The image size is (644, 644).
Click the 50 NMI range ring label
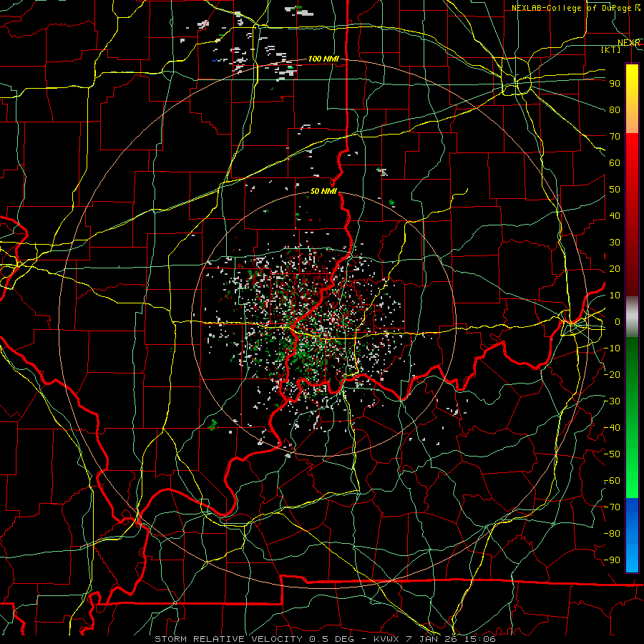click(323, 191)
